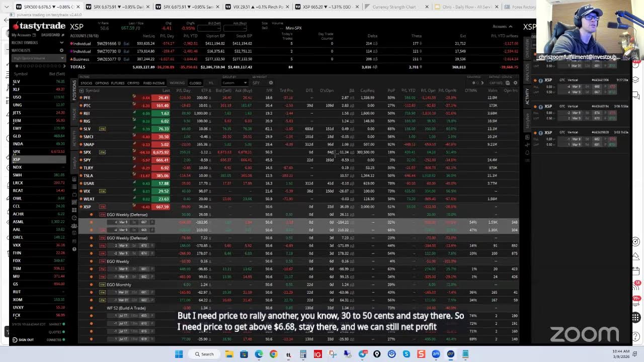Image resolution: width=644 pixels, height=362 pixels.
Task: Open the Windows Start menu
Action: pos(179,354)
